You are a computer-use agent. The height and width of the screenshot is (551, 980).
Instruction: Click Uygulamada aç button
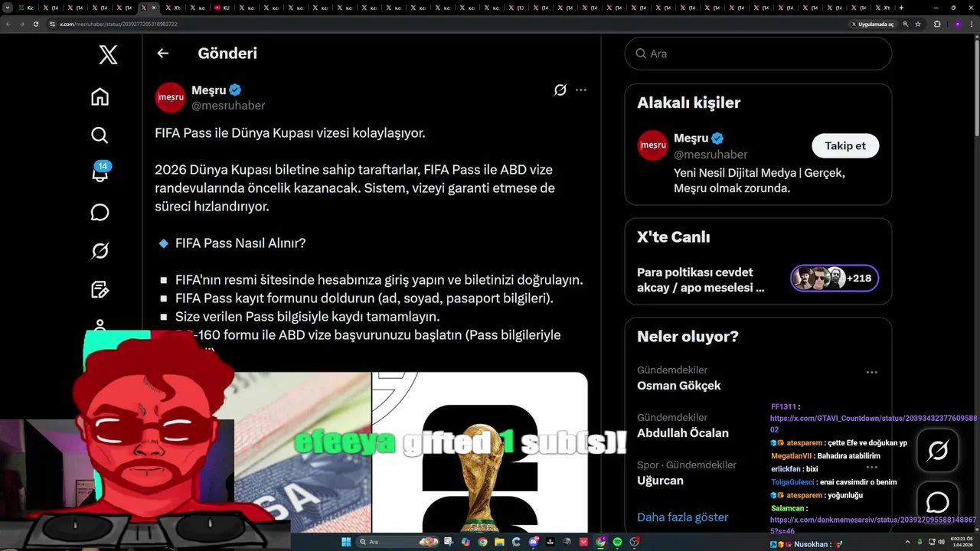click(x=872, y=24)
